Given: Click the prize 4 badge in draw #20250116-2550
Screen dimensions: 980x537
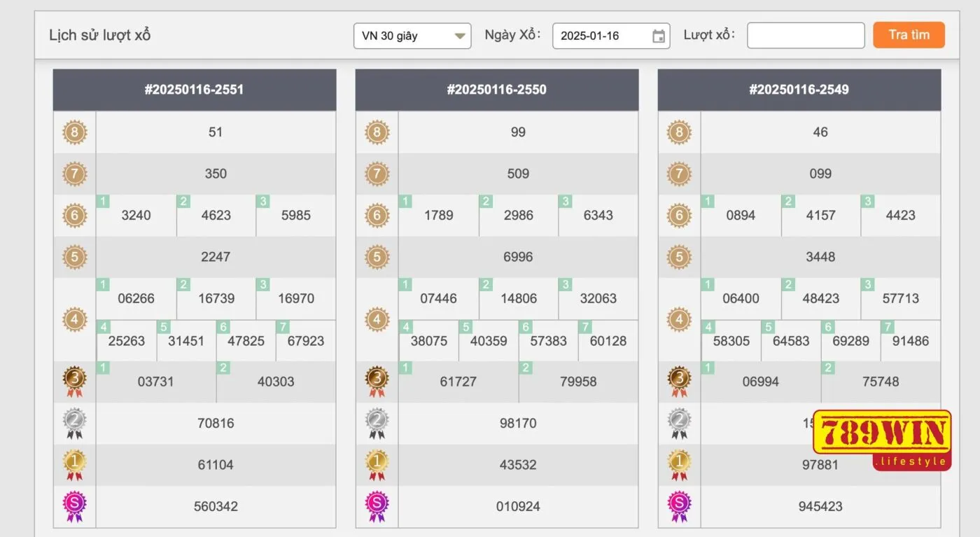Looking at the screenshot, I should pyautogui.click(x=377, y=319).
